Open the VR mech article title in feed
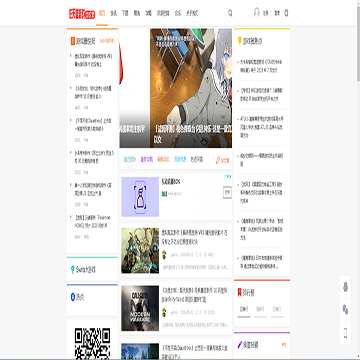 195,236
